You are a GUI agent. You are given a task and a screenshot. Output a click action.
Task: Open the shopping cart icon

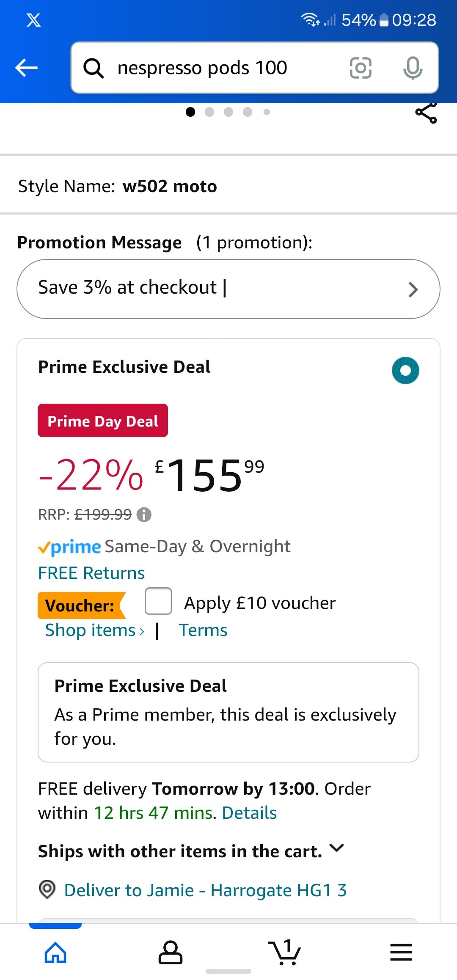point(284,952)
